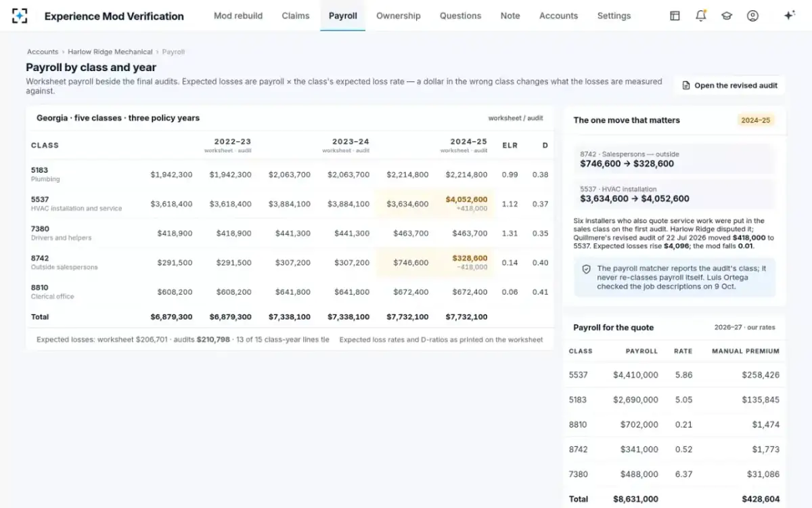Click the manual premium $258,426
Screen dimensions: 812x508
[x=761, y=375]
